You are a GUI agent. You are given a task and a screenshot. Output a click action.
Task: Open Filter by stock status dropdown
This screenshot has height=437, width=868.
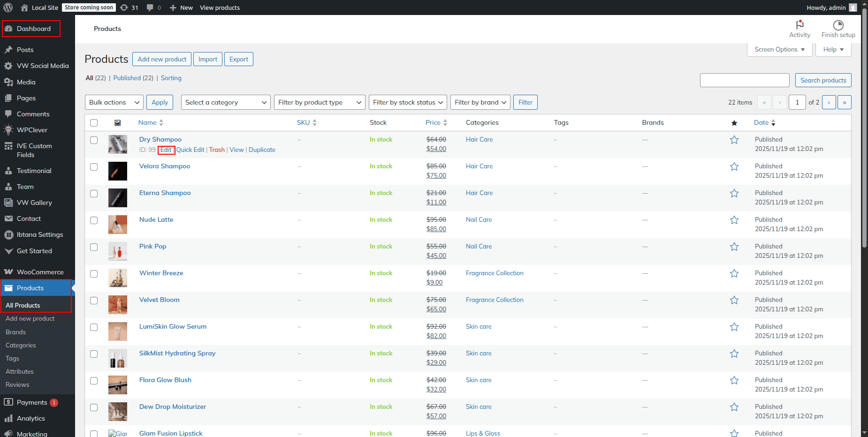click(407, 102)
